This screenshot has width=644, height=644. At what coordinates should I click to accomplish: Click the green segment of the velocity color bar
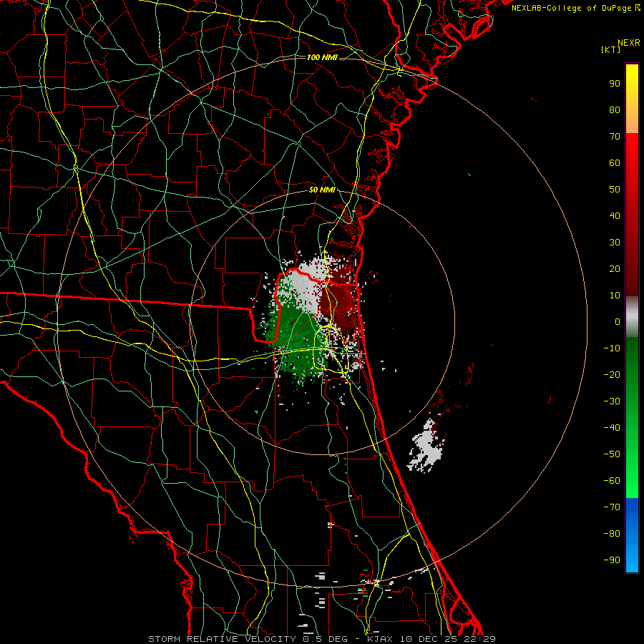[632, 417]
